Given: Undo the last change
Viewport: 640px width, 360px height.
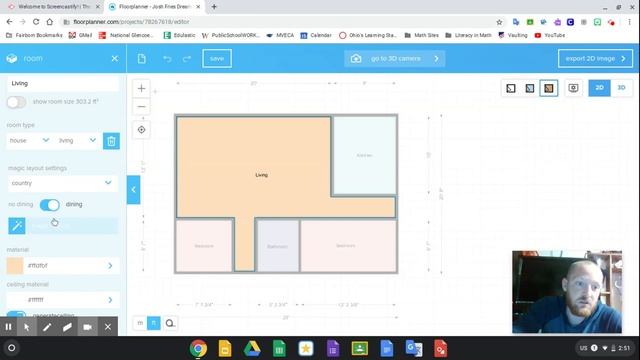Looking at the screenshot, I should (x=167, y=59).
